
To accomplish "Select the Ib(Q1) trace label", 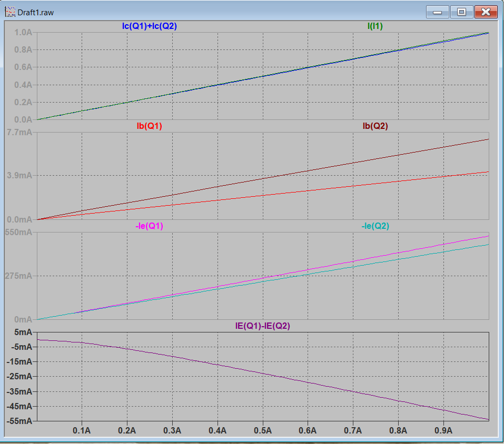I will coord(150,126).
